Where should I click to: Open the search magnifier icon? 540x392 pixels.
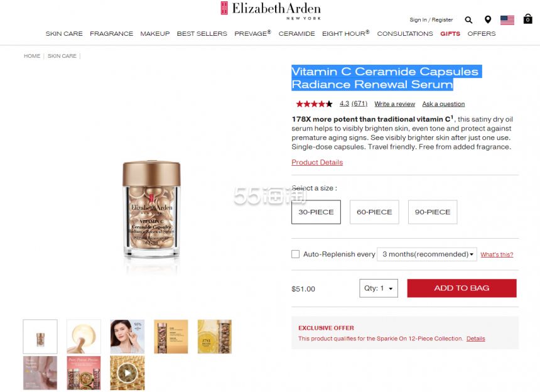[x=468, y=20]
